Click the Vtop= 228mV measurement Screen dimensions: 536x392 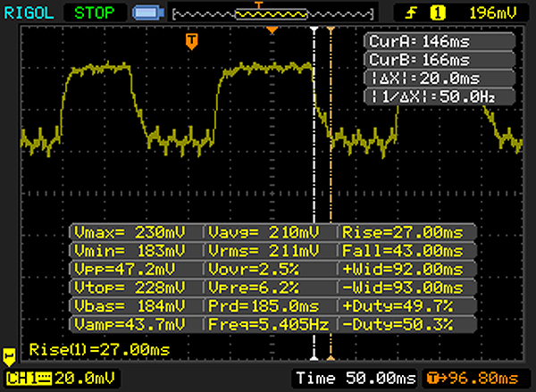[130, 288]
